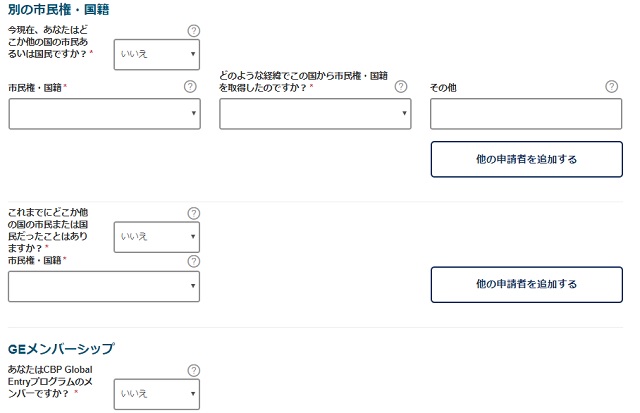This screenshot has height=413, width=640.
Task: Open help icon for これまでに past citizenship question
Action: click(x=193, y=213)
